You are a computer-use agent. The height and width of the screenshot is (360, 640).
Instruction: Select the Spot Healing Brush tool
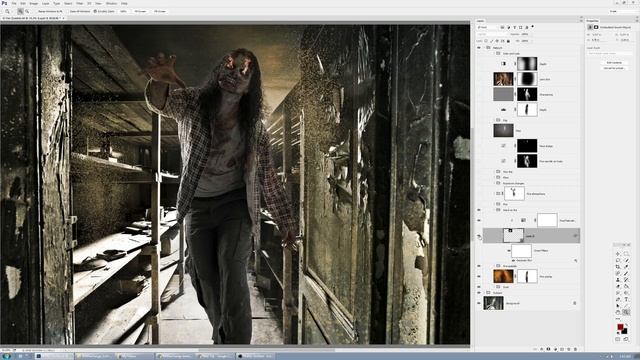618,273
